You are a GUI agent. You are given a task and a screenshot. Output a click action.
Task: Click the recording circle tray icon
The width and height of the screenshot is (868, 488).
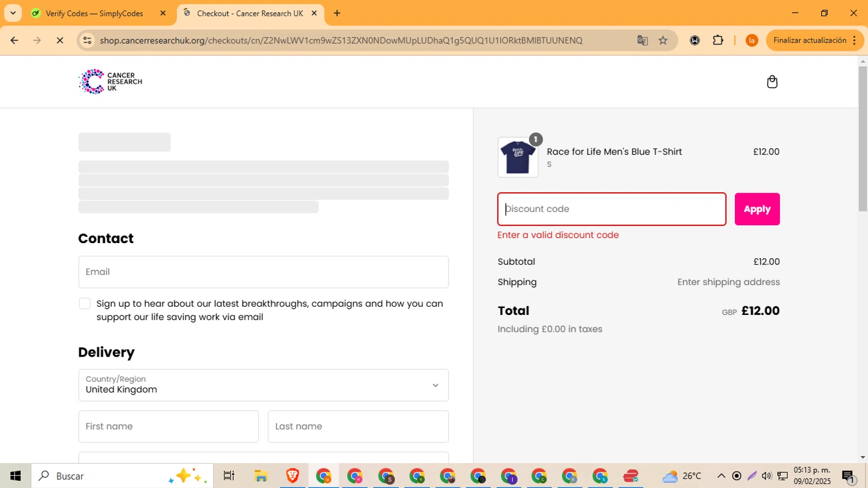point(737,476)
